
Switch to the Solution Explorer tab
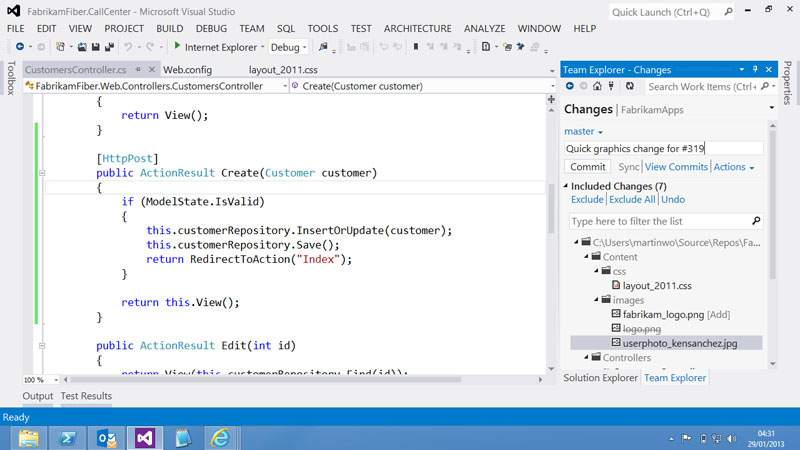[x=601, y=378]
